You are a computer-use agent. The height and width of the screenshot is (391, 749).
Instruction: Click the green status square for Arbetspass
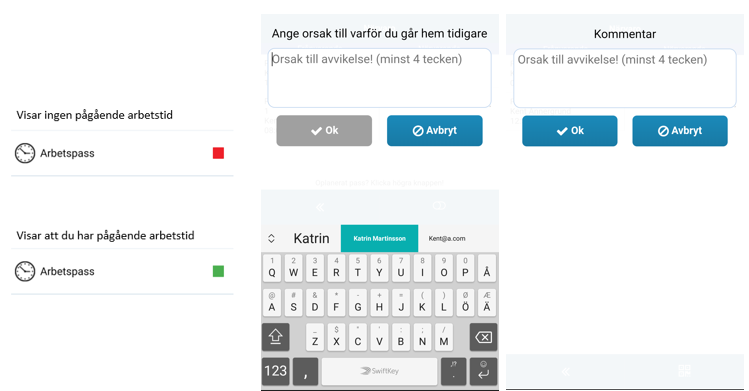click(218, 271)
